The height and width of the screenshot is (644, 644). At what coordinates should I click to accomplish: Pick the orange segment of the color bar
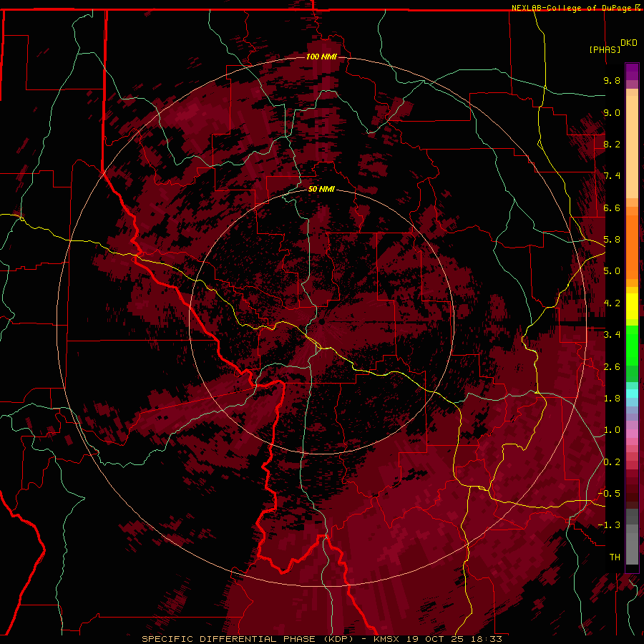click(632, 246)
